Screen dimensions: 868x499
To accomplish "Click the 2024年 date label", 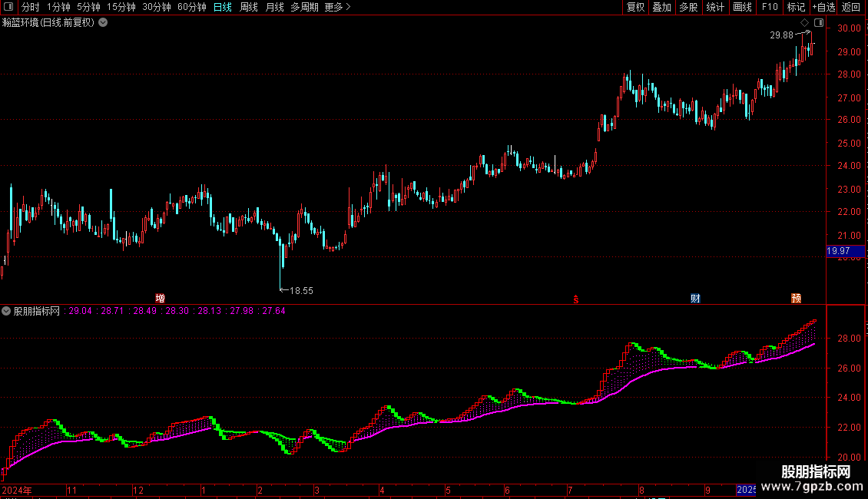I will tap(17, 490).
